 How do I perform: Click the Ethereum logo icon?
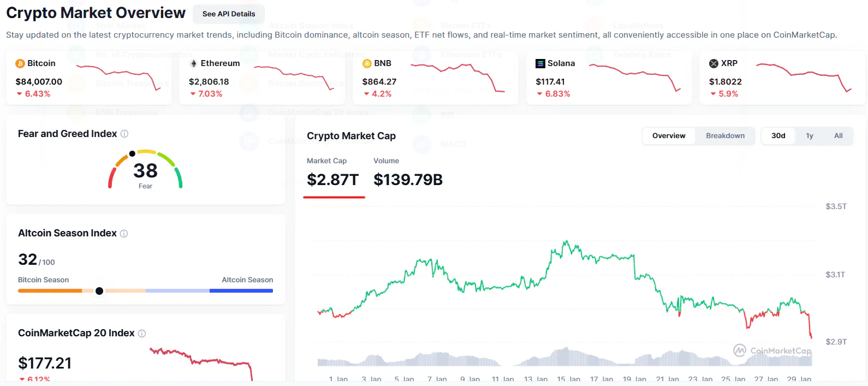point(193,63)
